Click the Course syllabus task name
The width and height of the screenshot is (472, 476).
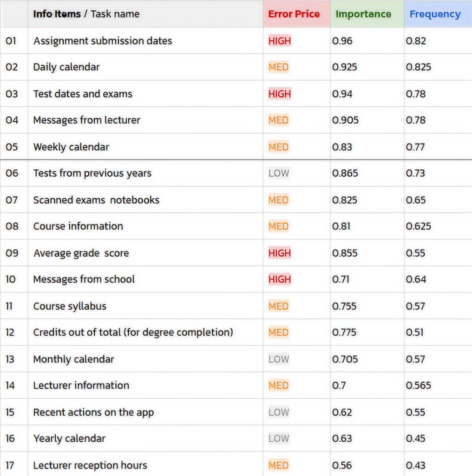click(x=70, y=306)
